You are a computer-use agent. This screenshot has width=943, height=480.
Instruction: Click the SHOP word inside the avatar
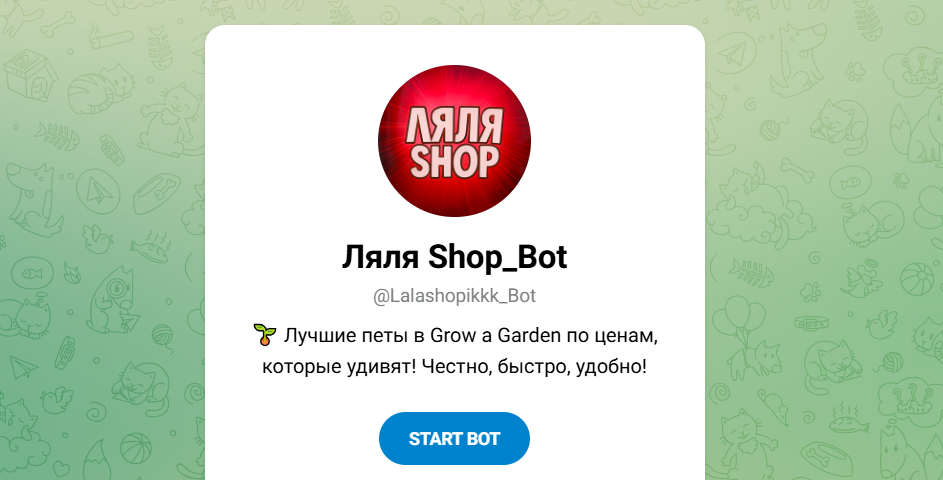(x=454, y=162)
